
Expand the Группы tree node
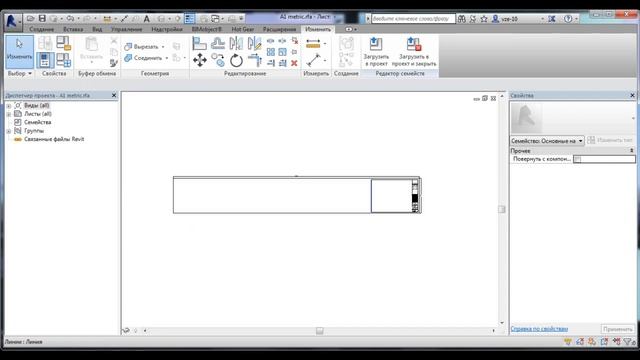click(9, 131)
